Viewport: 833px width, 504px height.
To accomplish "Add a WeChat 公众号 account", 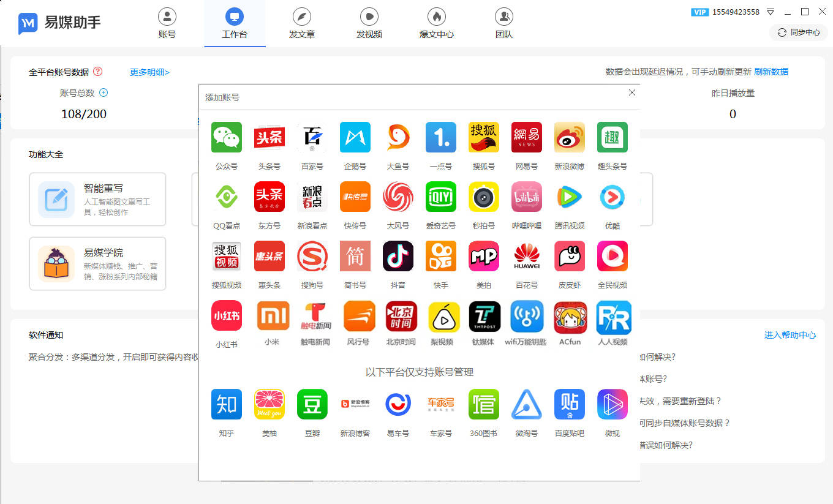I will pos(227,137).
